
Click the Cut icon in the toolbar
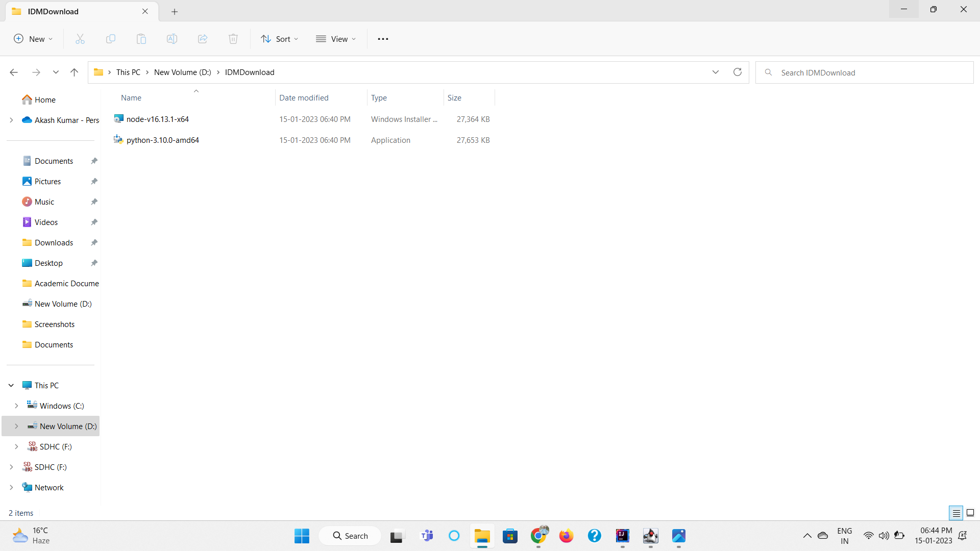click(80, 38)
